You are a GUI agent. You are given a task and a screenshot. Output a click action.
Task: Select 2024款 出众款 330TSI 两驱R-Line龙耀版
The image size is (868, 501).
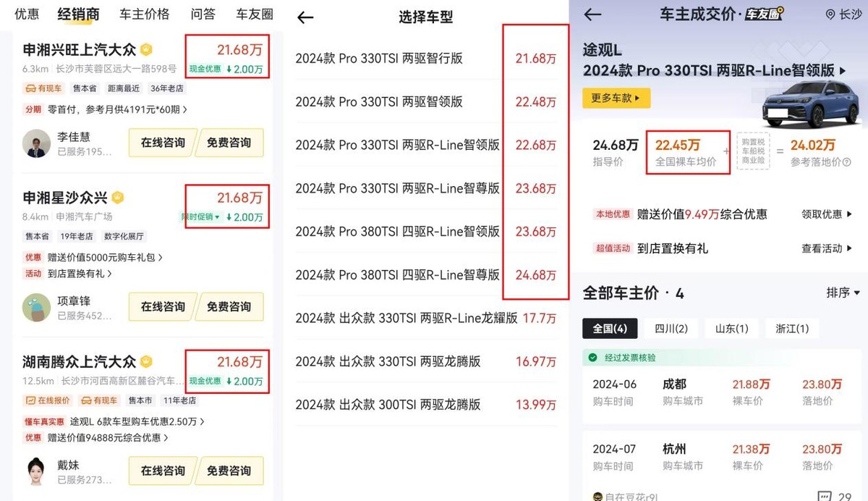click(426, 318)
